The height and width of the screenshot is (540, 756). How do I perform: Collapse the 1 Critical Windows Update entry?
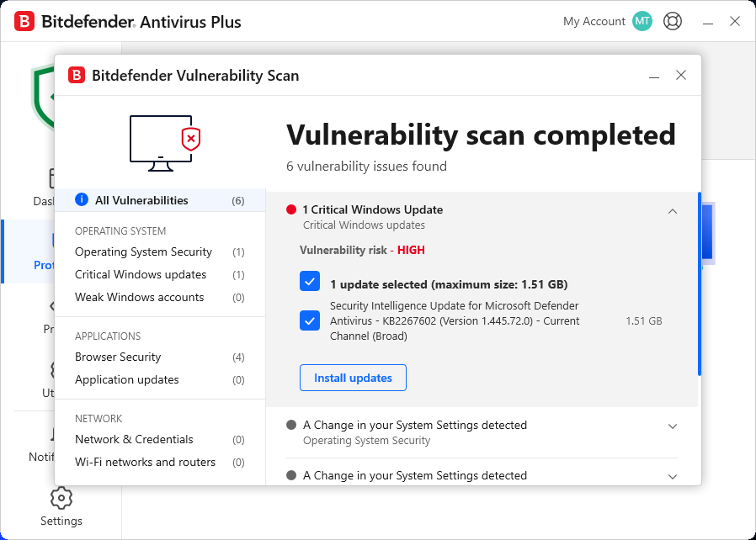[673, 211]
